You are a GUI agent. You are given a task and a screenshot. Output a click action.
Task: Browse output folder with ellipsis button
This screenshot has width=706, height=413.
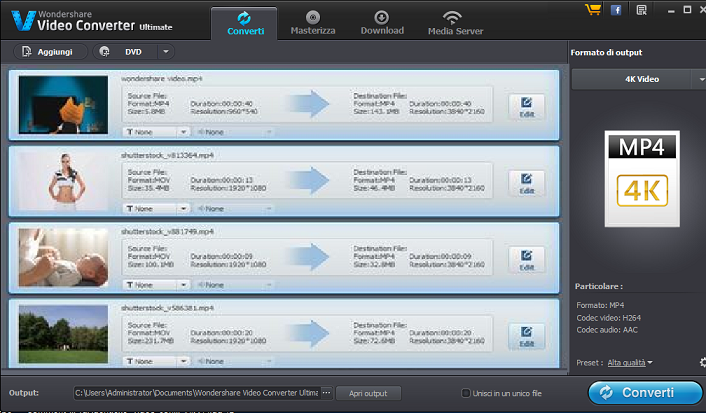(x=326, y=393)
